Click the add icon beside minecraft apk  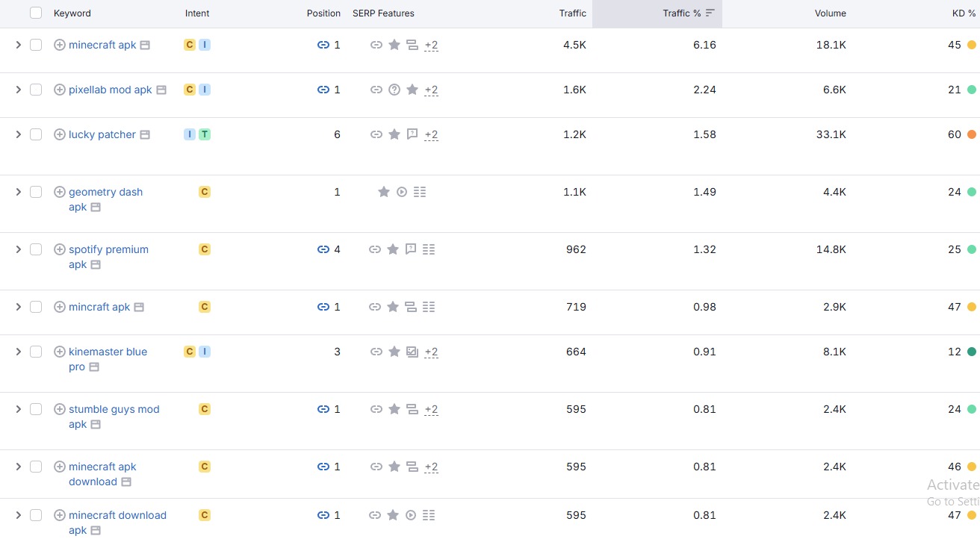point(60,45)
